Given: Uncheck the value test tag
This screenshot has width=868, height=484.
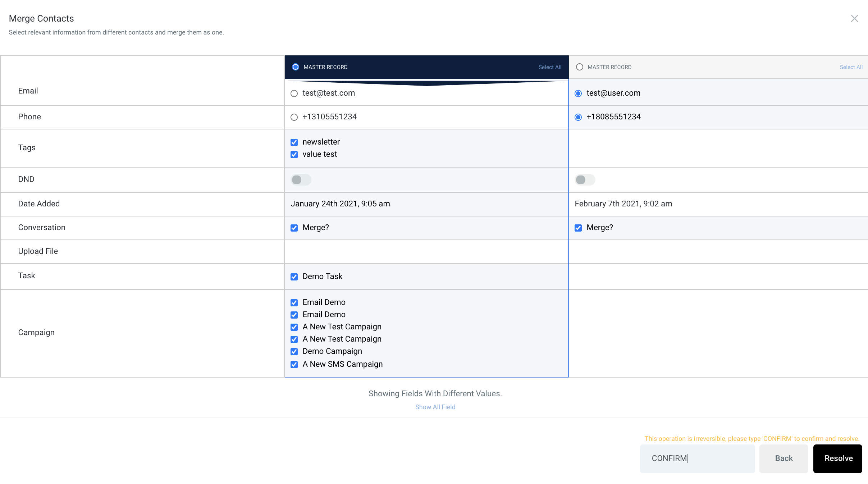Looking at the screenshot, I should point(294,154).
